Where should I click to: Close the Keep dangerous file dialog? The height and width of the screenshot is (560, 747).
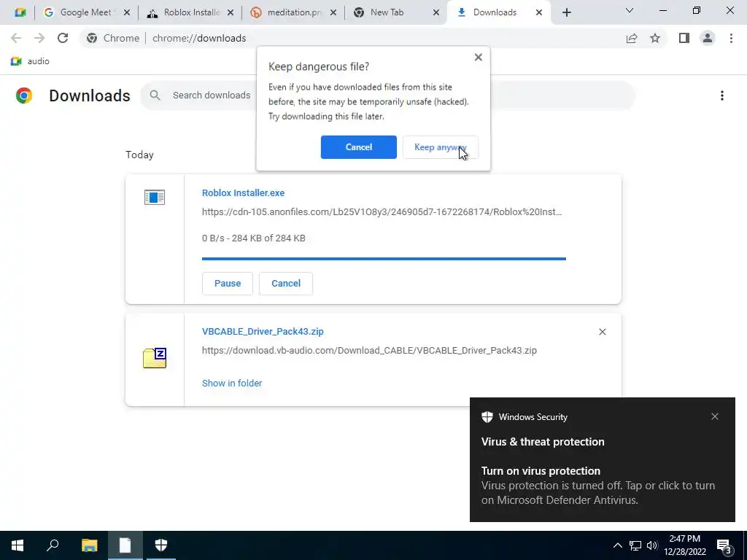479,57
